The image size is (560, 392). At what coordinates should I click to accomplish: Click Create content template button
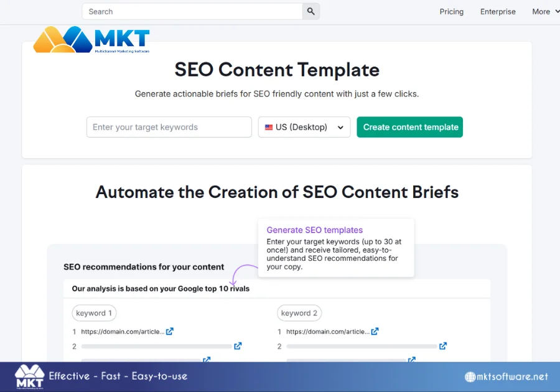409,127
